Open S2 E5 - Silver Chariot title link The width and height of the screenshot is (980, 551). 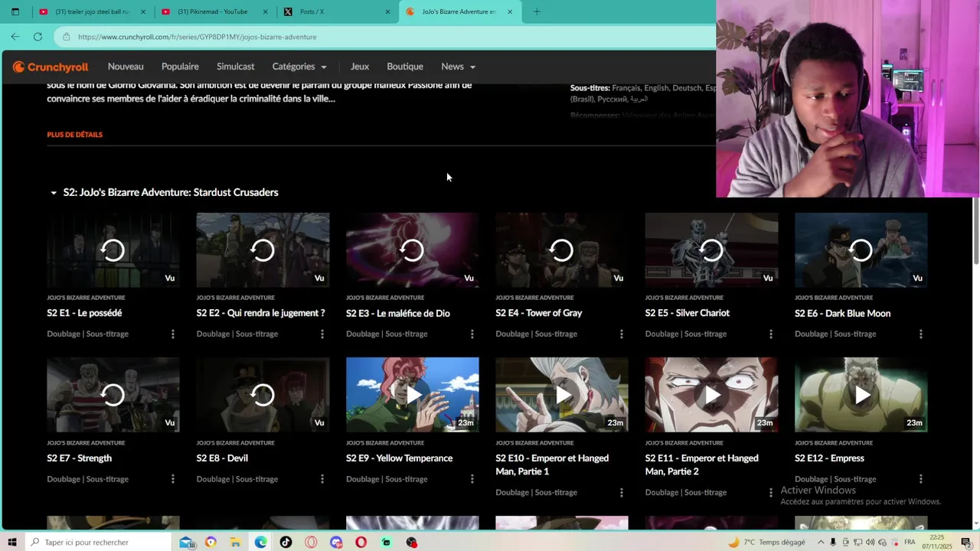click(x=687, y=313)
